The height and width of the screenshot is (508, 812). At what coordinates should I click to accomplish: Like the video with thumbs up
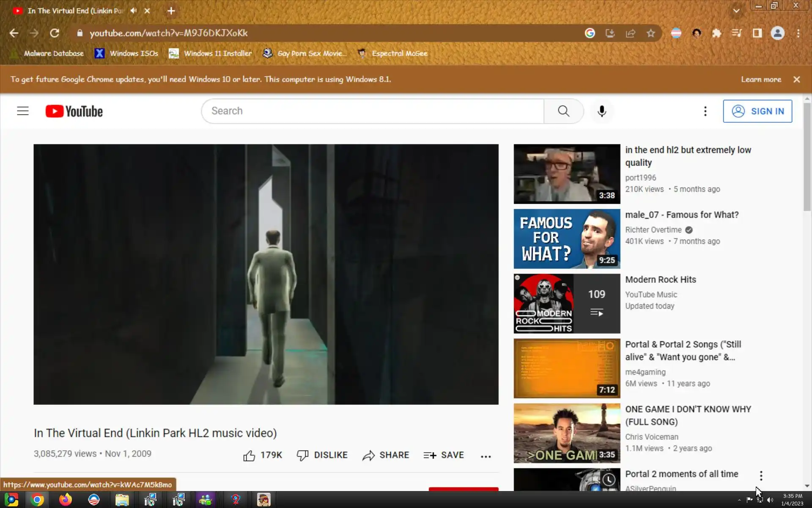tap(250, 456)
